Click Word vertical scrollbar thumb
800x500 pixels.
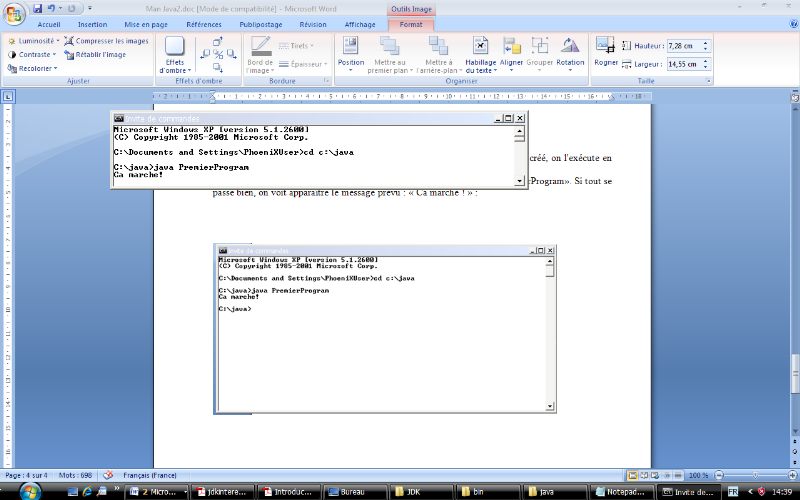(x=794, y=374)
